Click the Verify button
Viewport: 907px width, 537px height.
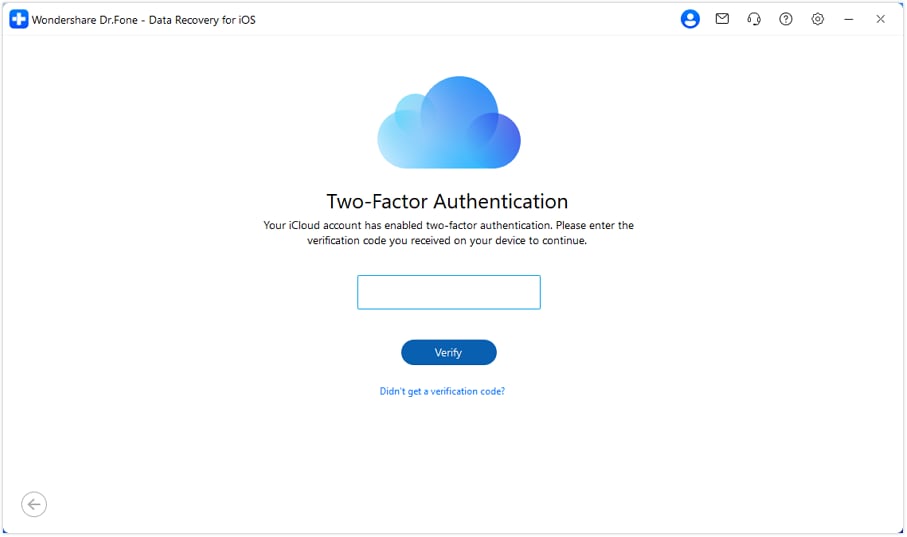tap(449, 352)
